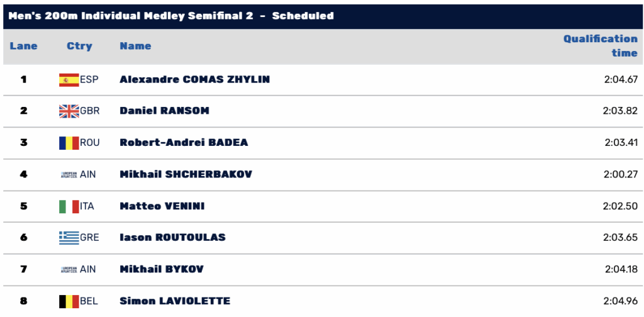The image size is (644, 317).
Task: Click the Great Britain flag icon
Action: pos(69,111)
